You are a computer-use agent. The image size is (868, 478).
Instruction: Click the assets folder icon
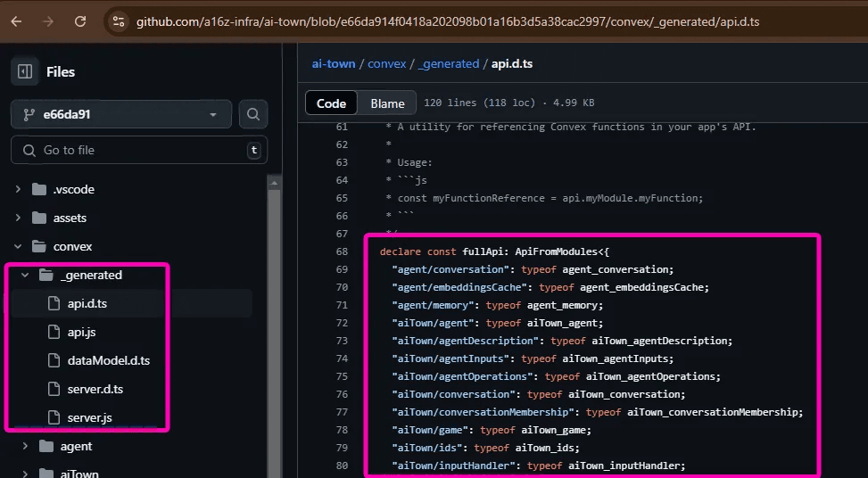[x=38, y=218]
